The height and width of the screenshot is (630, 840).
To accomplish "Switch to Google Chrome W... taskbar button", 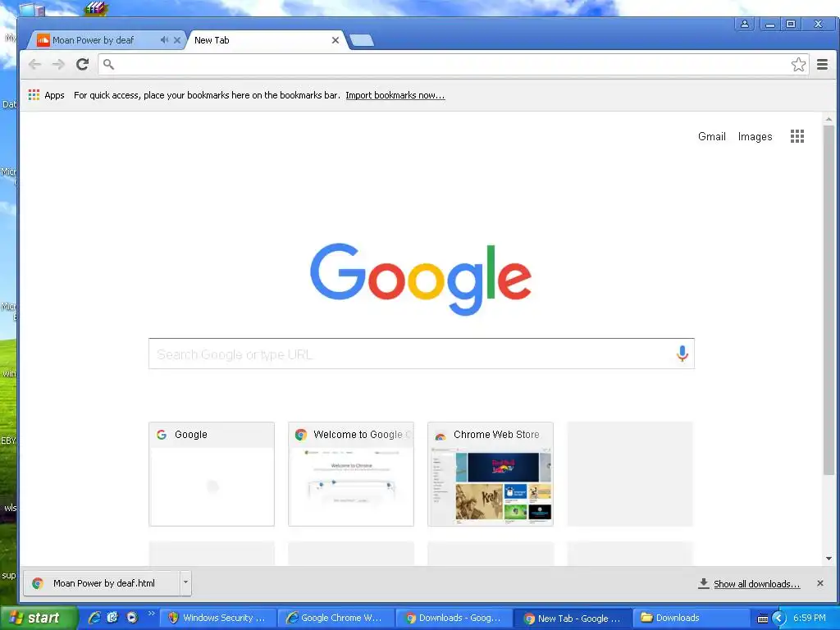I will pos(336,619).
